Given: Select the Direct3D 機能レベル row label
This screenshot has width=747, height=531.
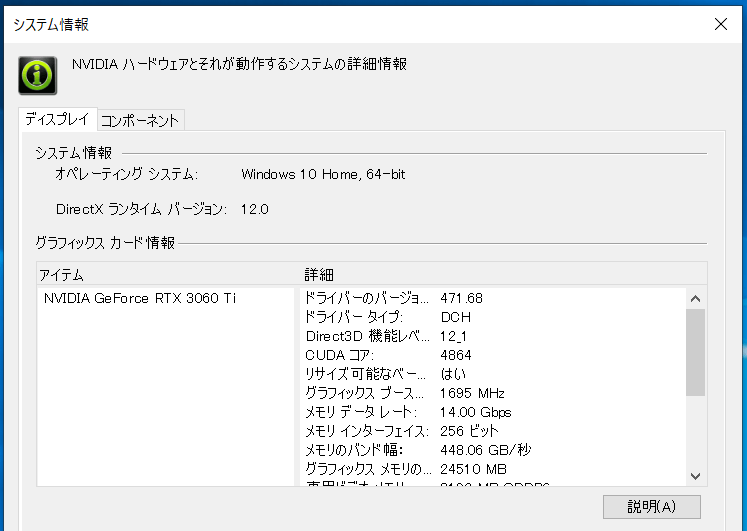Looking at the screenshot, I should pyautogui.click(x=367, y=336).
